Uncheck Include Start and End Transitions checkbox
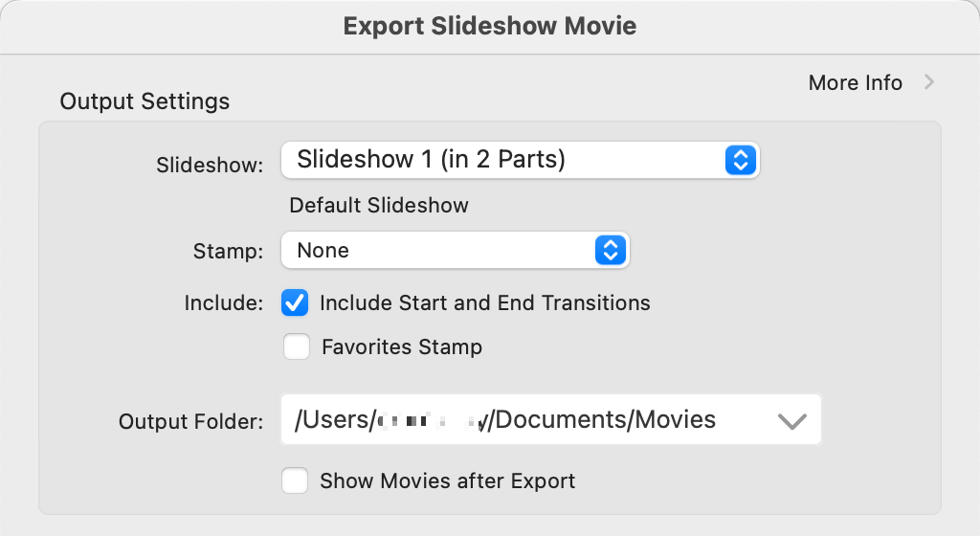The image size is (980, 536). [x=295, y=303]
